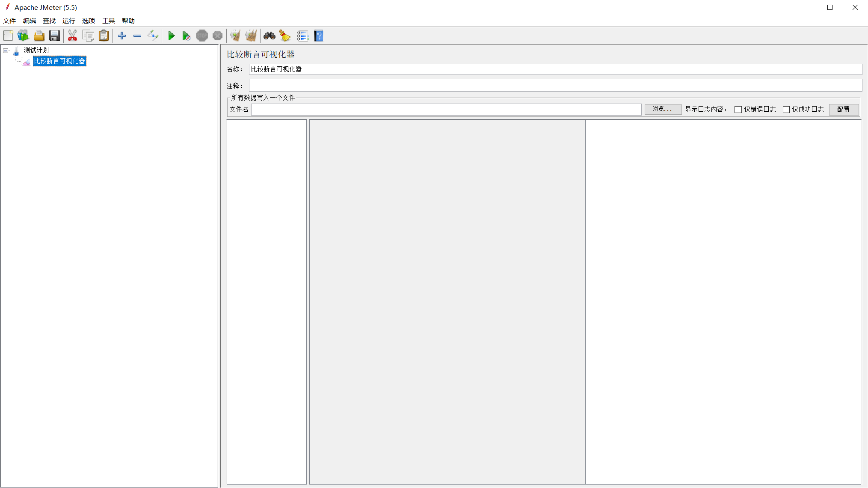The image size is (868, 488).
Task: Click the 配置 button
Action: [844, 110]
